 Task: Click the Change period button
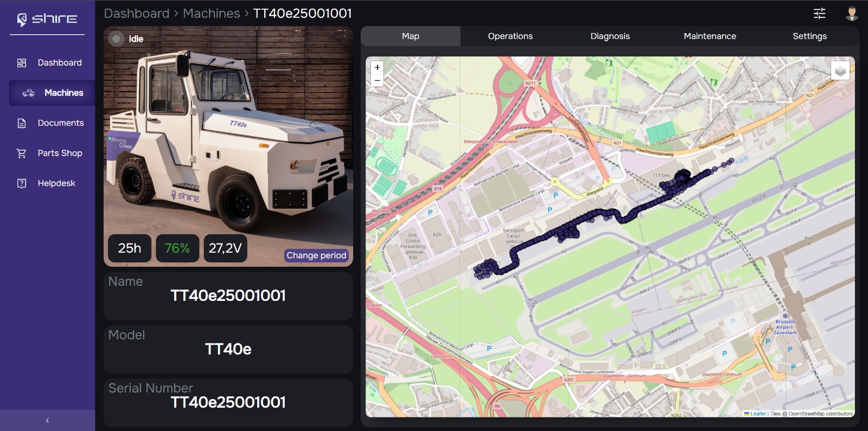(x=316, y=255)
